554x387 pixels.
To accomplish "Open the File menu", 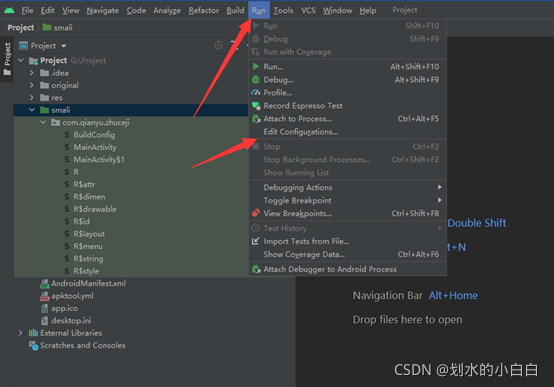I will pyautogui.click(x=27, y=11).
